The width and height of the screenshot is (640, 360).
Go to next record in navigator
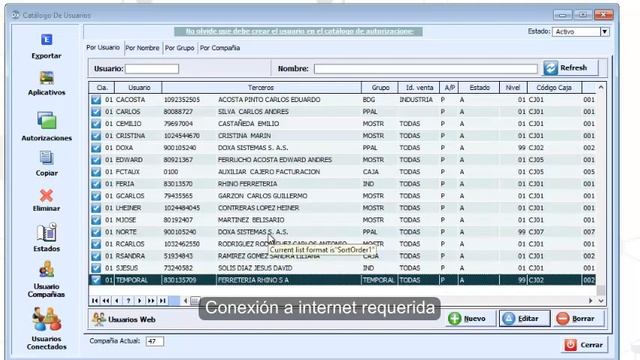pyautogui.click(x=140, y=301)
